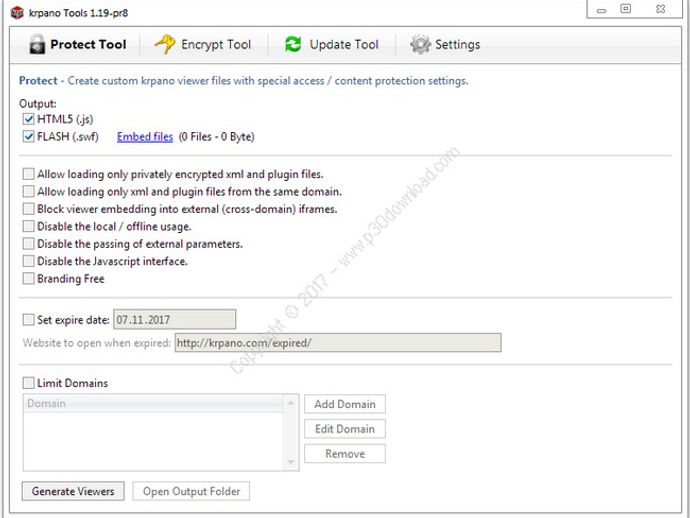
Task: Enable loading only privately encrypted xml files
Action: [x=29, y=174]
